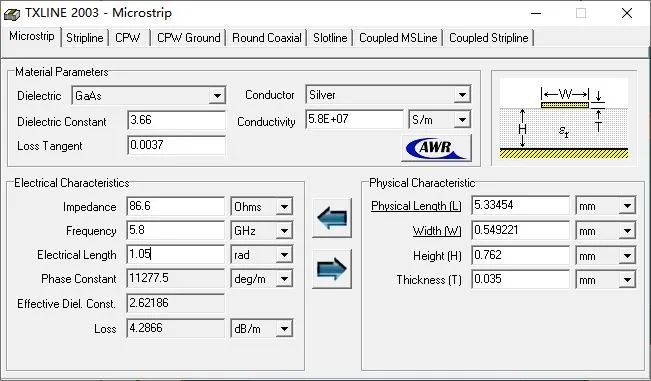Open the Width mm unit dropdown

click(x=627, y=231)
